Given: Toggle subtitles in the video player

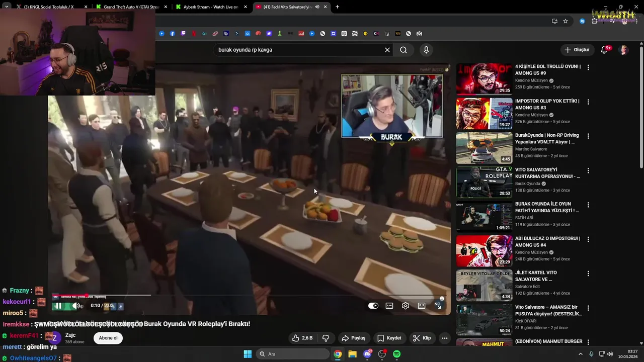Looking at the screenshot, I should [389, 306].
